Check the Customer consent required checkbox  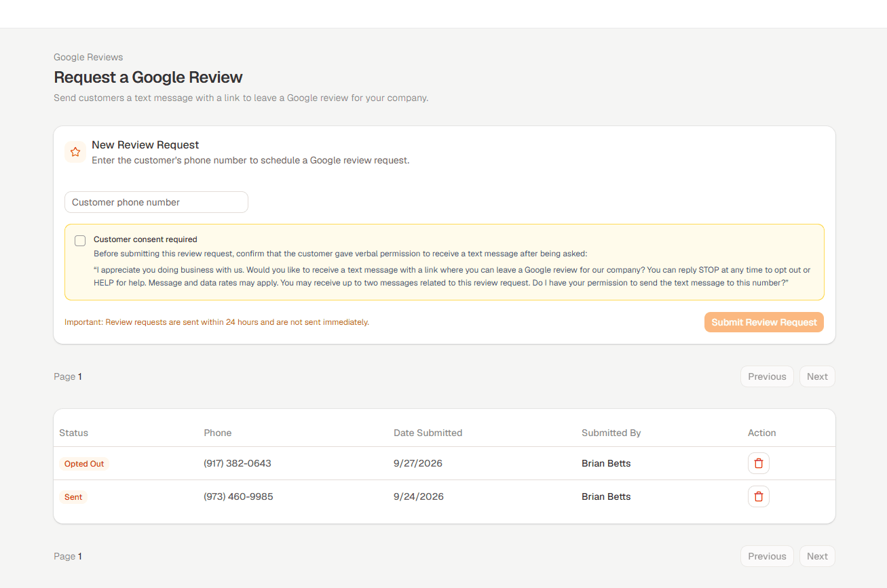click(x=80, y=241)
